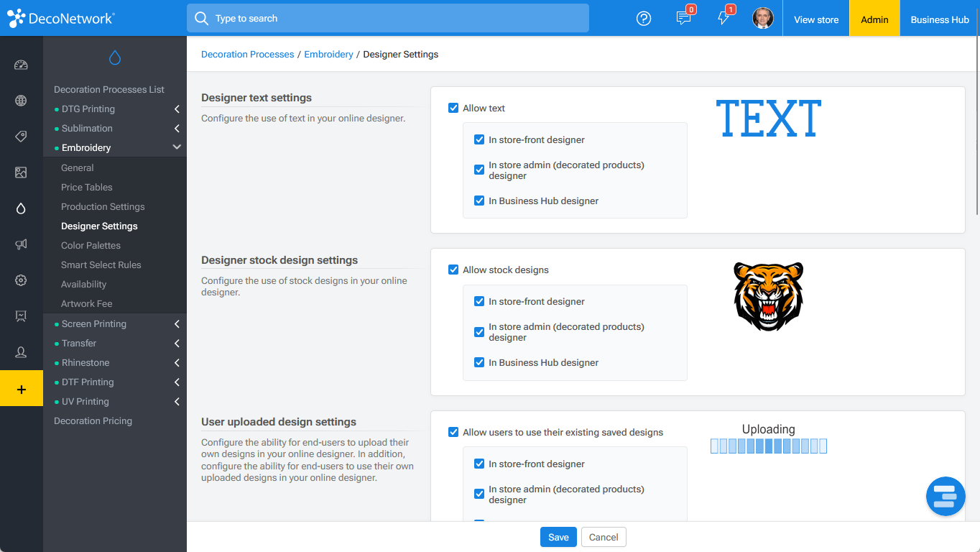
Task: Click the yellow plus add button
Action: point(22,389)
